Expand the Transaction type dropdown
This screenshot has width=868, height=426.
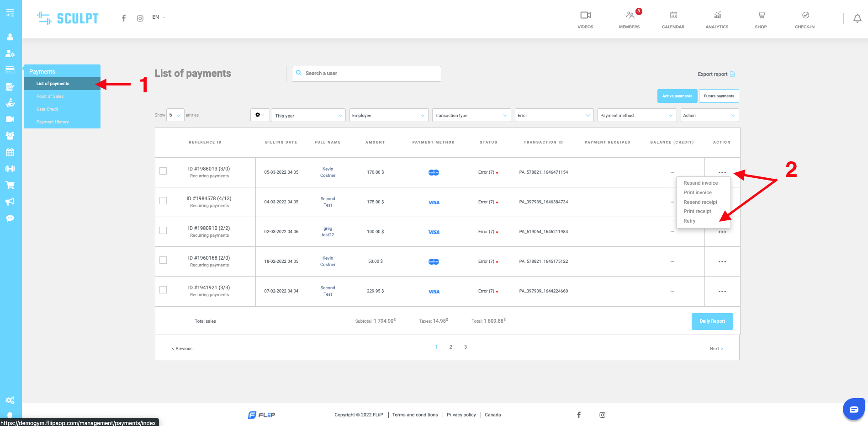pos(471,116)
